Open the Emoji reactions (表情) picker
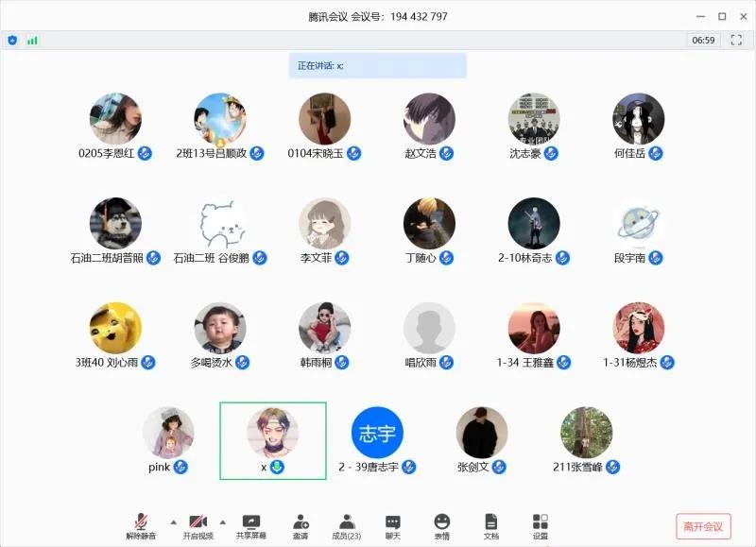Screen dimensions: 756x547 point(441,522)
